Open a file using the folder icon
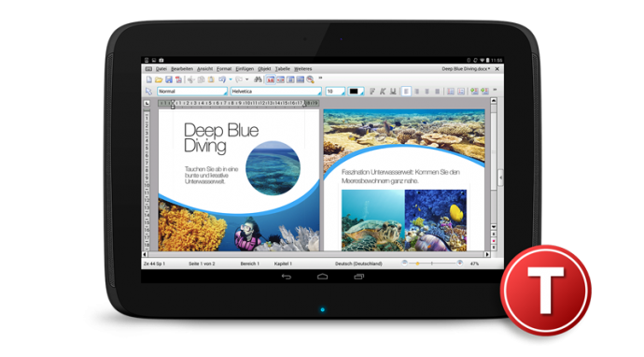644x357 pixels. click(159, 79)
